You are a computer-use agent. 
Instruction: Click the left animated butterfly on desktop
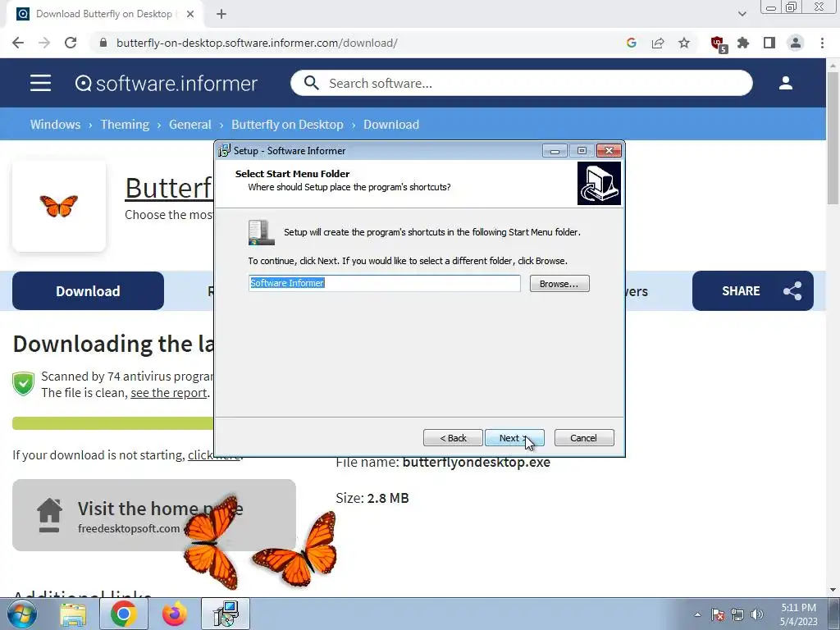pyautogui.click(x=212, y=542)
